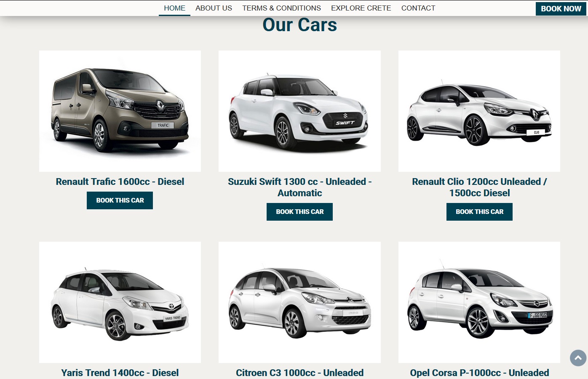Open the CONTACT page
This screenshot has width=588, height=379.
pyautogui.click(x=418, y=8)
